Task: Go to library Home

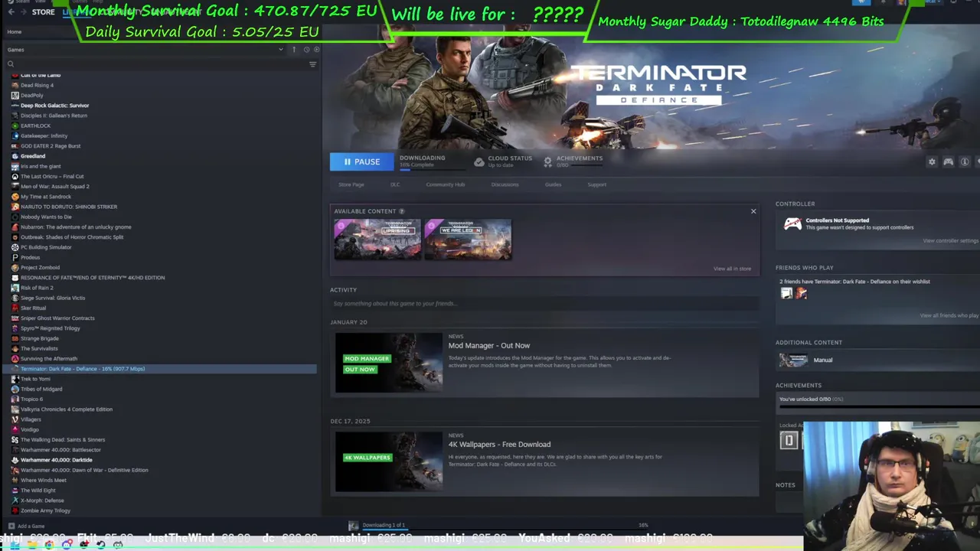Action: click(x=15, y=32)
